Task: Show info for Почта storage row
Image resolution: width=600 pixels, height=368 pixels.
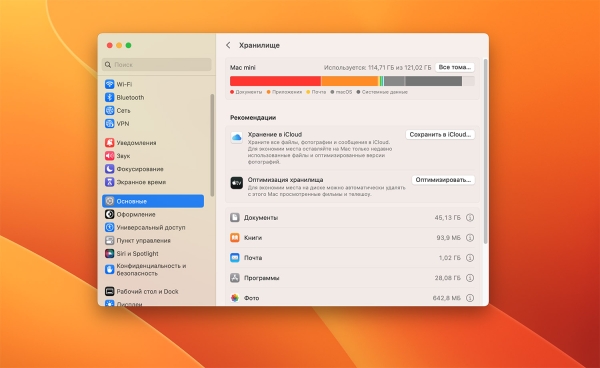Action: (x=470, y=258)
